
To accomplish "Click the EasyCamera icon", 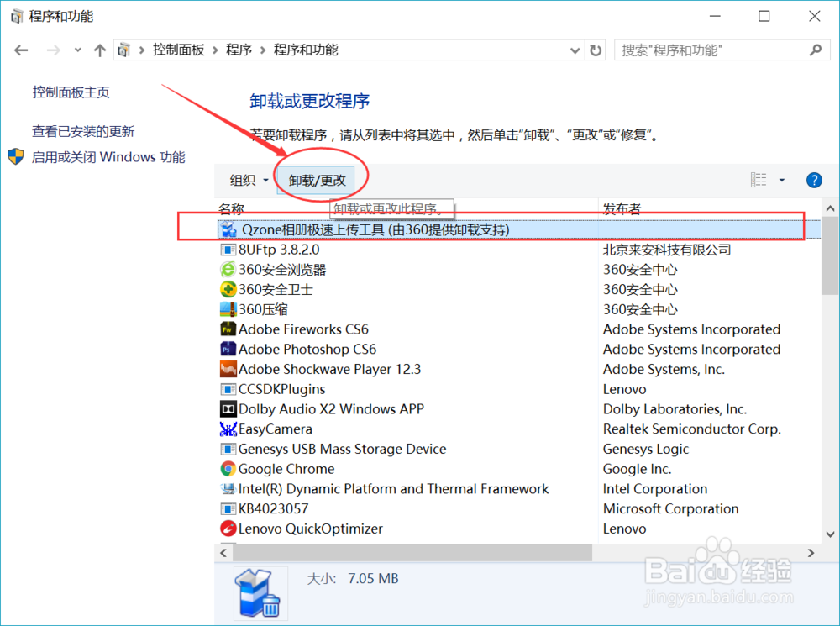I will [x=228, y=429].
